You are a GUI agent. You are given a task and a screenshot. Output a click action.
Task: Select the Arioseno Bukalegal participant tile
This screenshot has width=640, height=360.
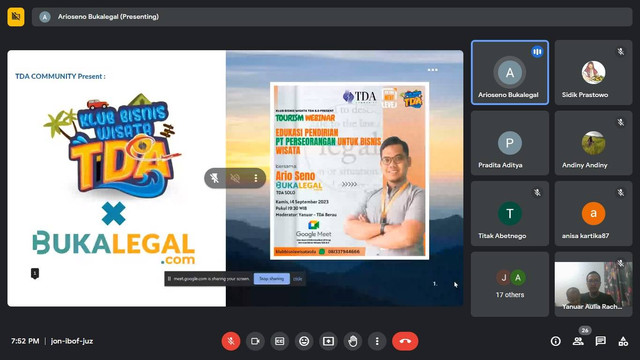point(510,73)
